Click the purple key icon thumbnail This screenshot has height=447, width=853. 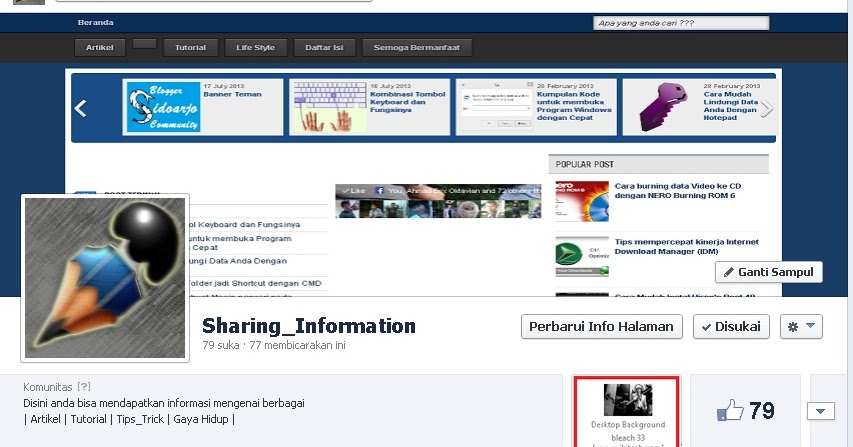(x=663, y=107)
